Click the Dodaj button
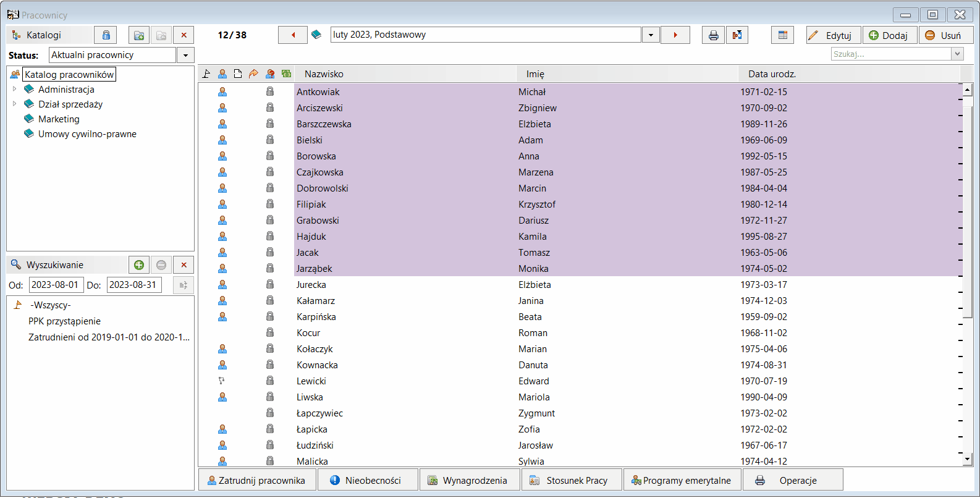Image resolution: width=980 pixels, height=498 pixels. [890, 35]
